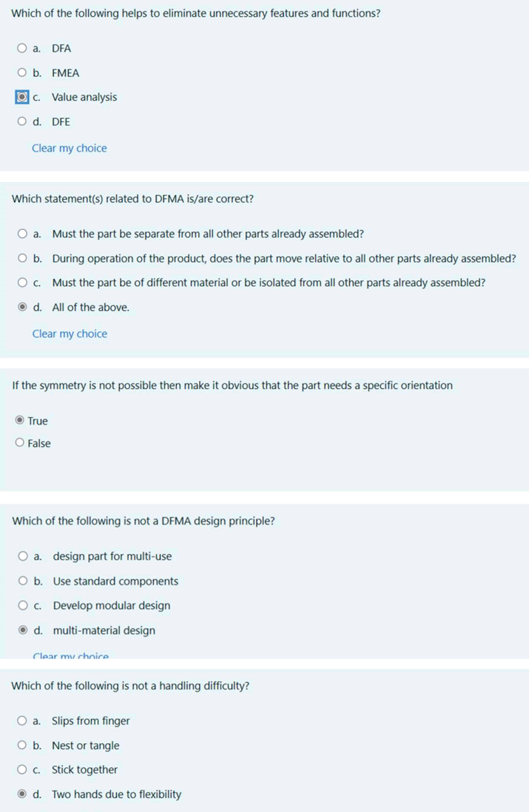This screenshot has height=812, width=529.
Task: Select Develop modular design answer
Action: (x=22, y=605)
